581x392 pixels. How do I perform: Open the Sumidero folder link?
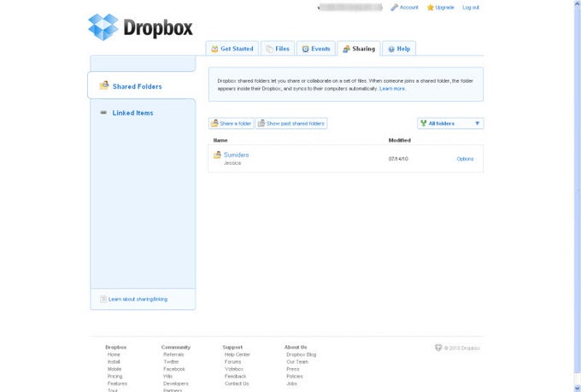[236, 155]
